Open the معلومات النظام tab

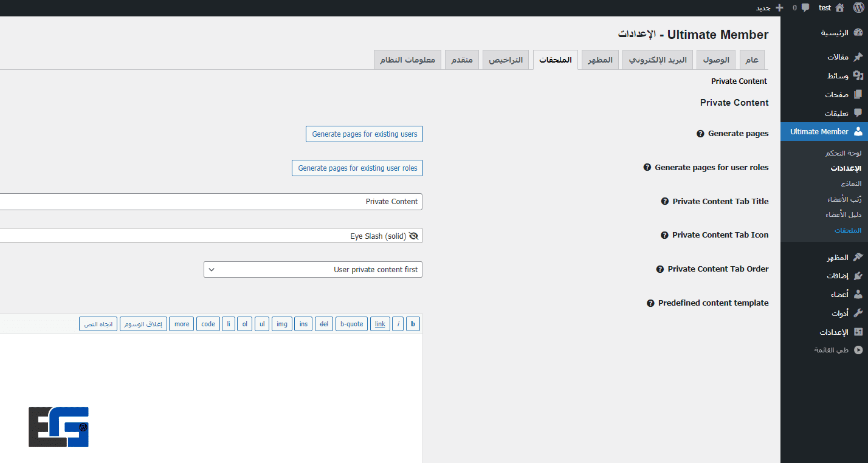coord(407,60)
